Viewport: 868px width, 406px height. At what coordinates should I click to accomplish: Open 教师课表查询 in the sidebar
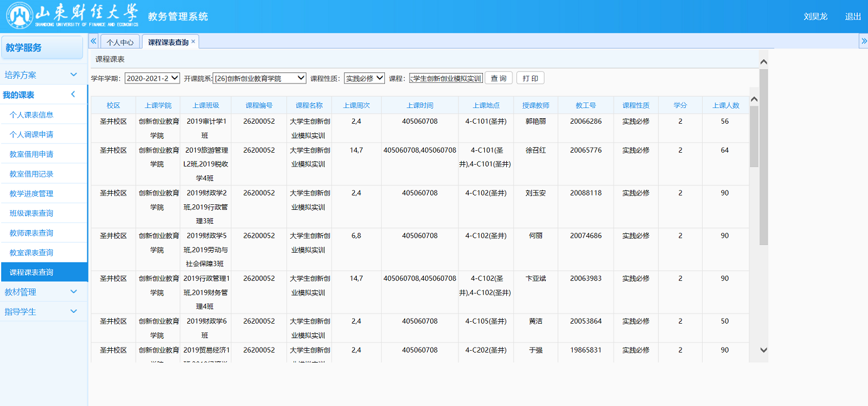tap(31, 233)
